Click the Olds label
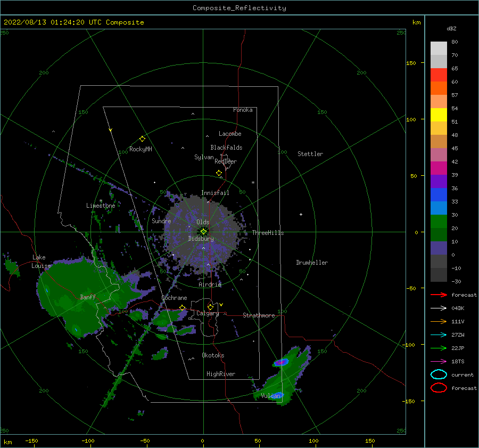479x448 pixels. tap(203, 222)
